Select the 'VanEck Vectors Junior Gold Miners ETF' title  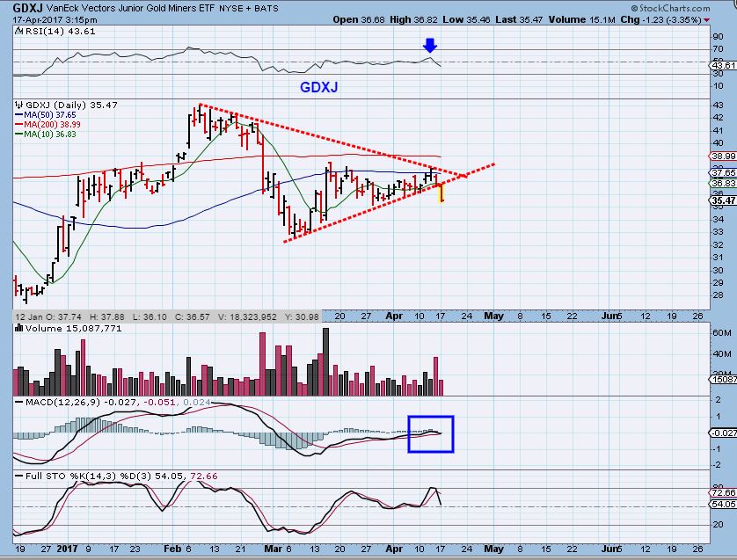point(131,8)
